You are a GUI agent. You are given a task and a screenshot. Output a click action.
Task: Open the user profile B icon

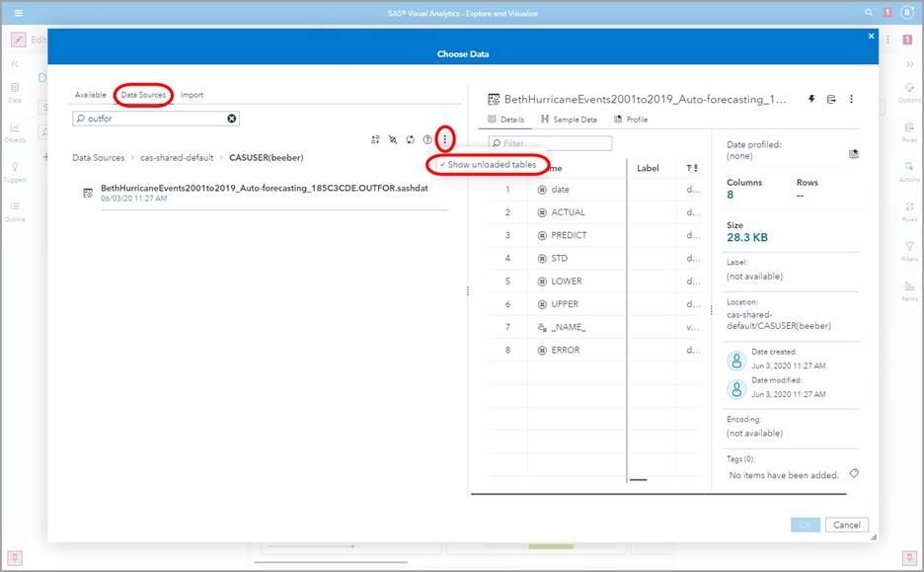(907, 13)
